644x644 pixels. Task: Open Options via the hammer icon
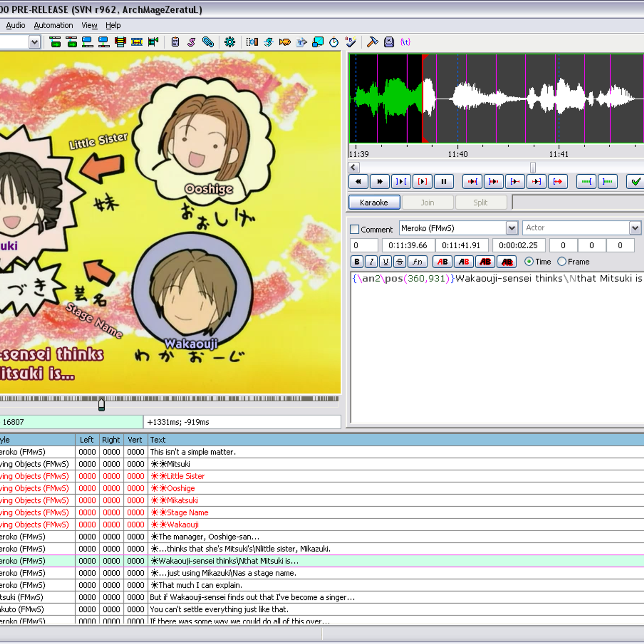373,42
